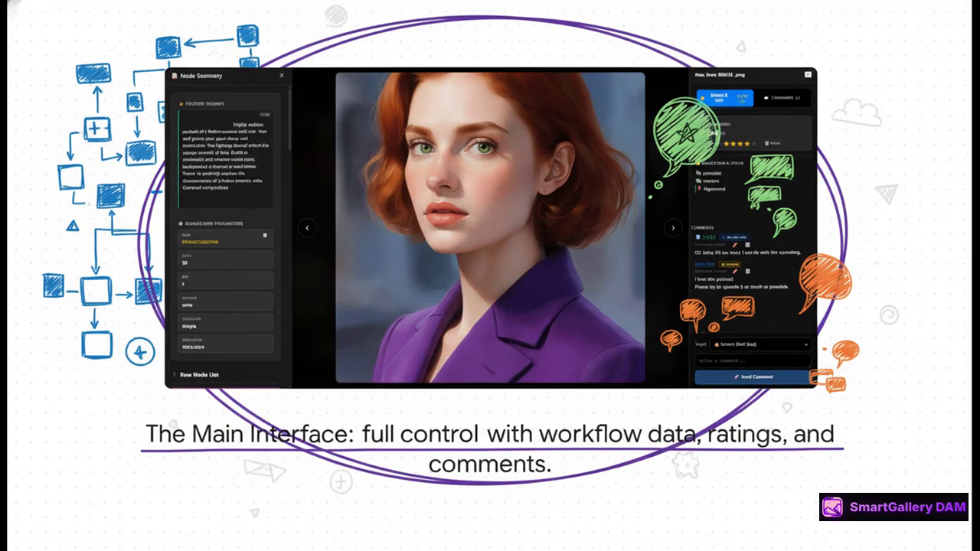This screenshot has width=980, height=551.
Task: Click the positive prompt sparkle icon in Node Summary
Action: pyautogui.click(x=181, y=103)
